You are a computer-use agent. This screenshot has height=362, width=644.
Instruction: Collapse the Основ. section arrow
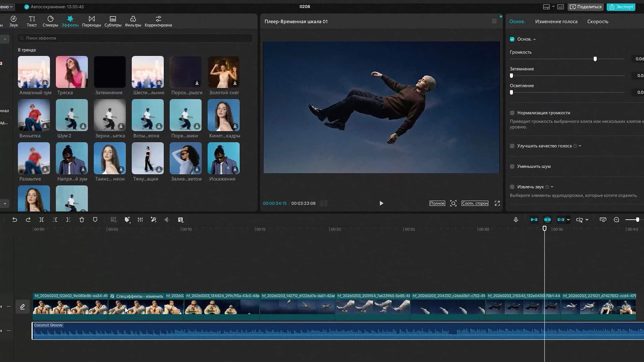pos(535,40)
